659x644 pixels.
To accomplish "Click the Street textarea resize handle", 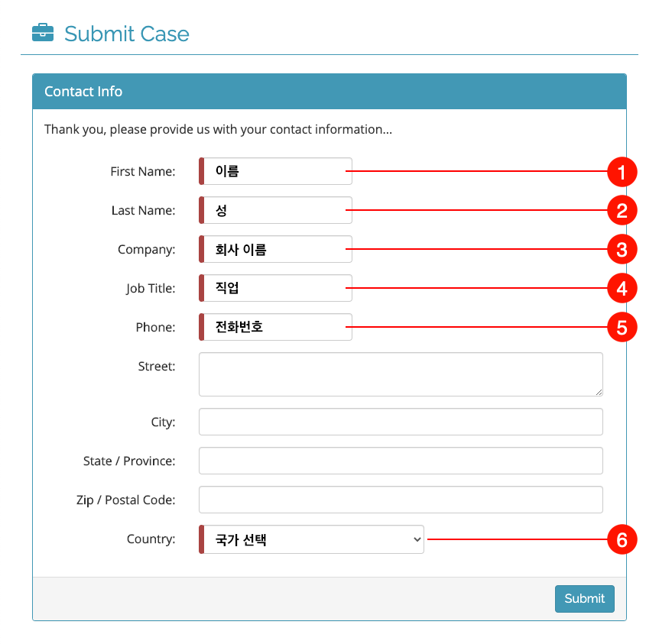I will pos(599,392).
